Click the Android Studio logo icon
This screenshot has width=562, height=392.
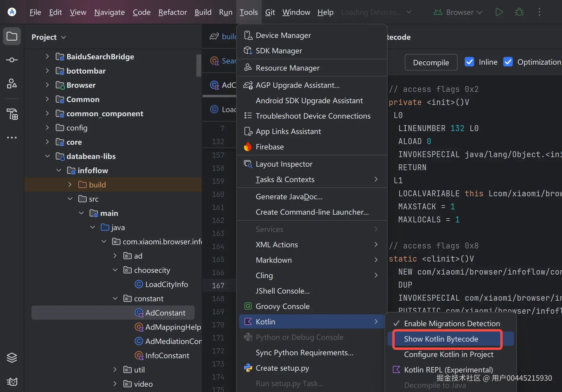tap(12, 12)
